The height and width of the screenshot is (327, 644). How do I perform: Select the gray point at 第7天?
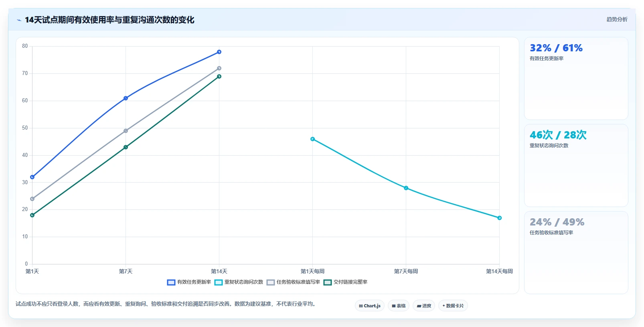126,131
